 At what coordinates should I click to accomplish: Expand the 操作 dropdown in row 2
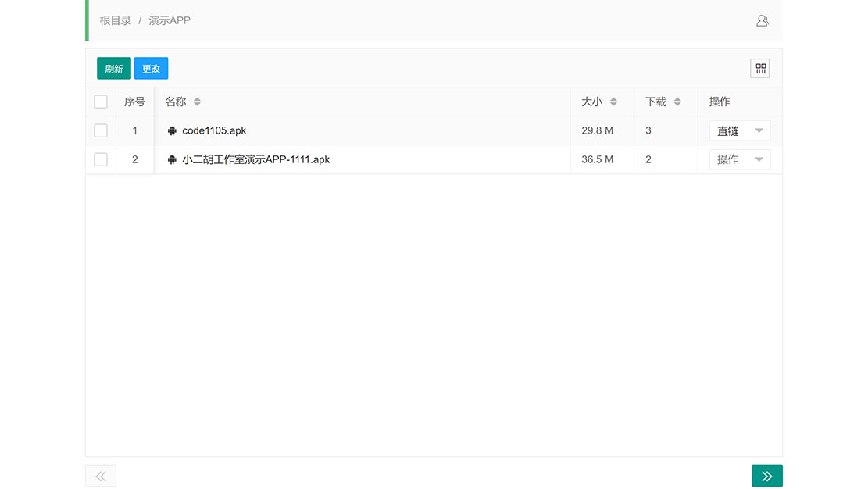point(739,160)
